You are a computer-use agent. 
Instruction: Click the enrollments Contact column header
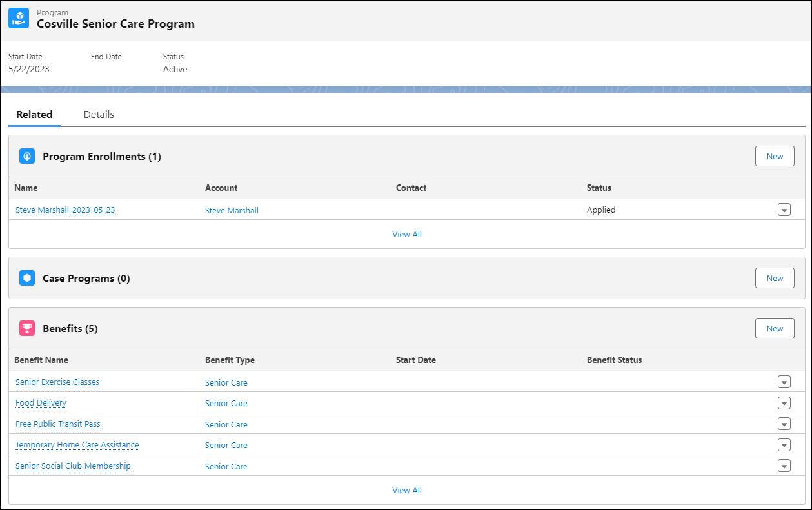(x=411, y=188)
